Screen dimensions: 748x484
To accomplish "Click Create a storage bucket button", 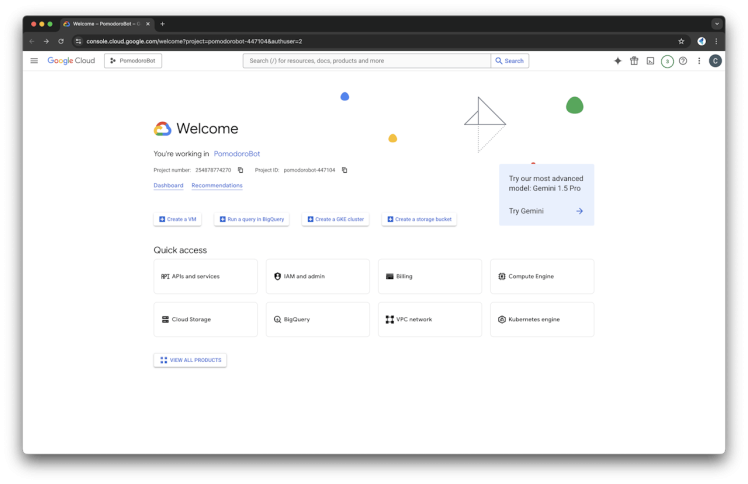I will 419,219.
